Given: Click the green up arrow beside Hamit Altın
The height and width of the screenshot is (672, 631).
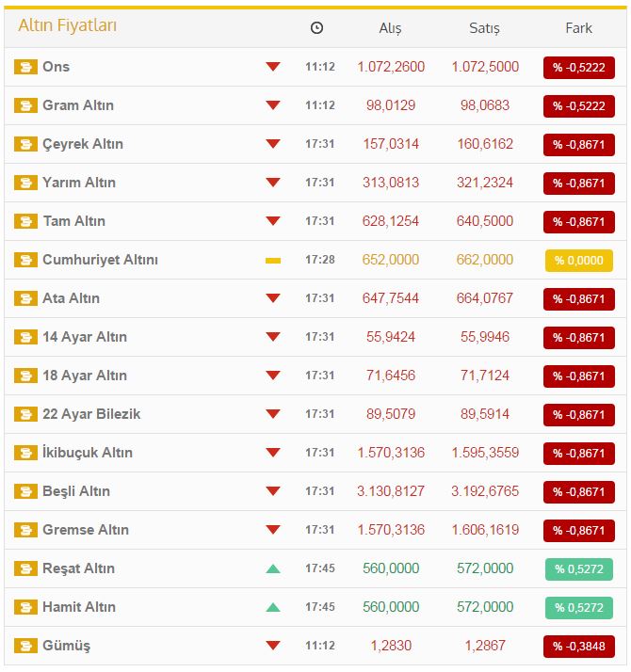Looking at the screenshot, I should (x=273, y=607).
